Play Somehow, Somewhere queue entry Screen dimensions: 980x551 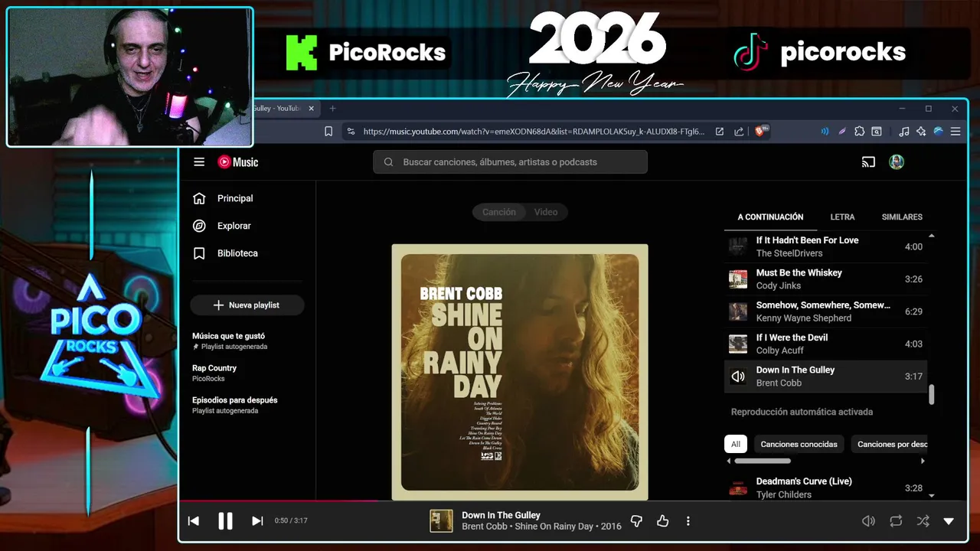(825, 311)
